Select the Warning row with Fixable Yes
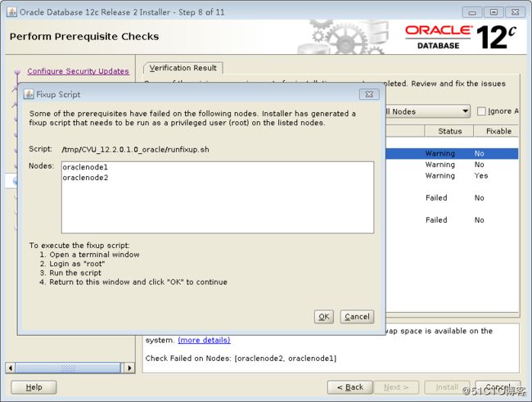Image resolution: width=532 pixels, height=402 pixels. pos(452,176)
